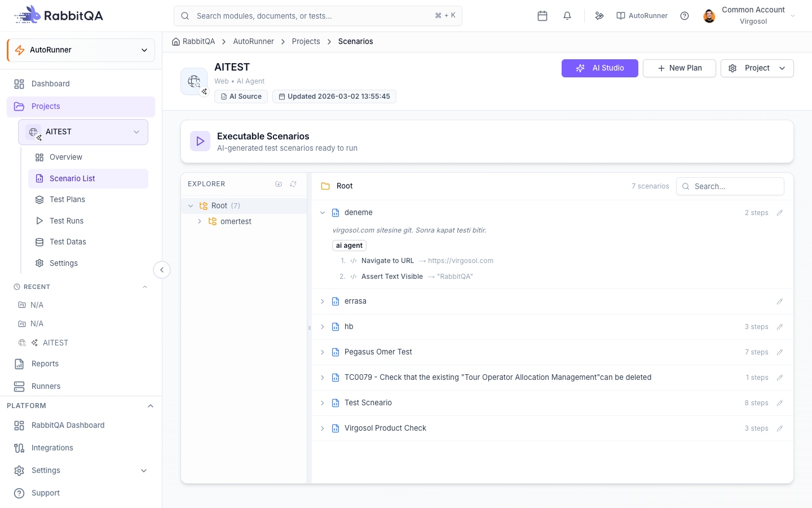Collapse the sidebar with the arrow button
Viewport: 812px width, 508px height.
point(162,270)
